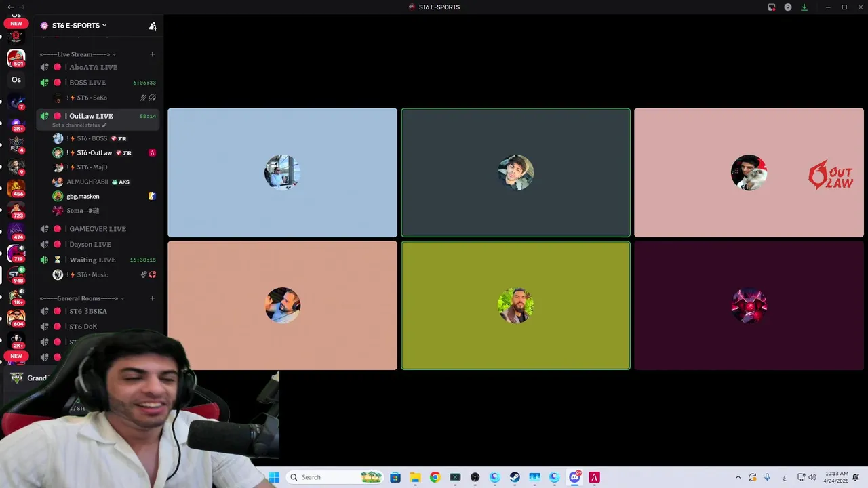Click the microphone icon in system tray
This screenshot has height=488, width=868.
[767, 477]
